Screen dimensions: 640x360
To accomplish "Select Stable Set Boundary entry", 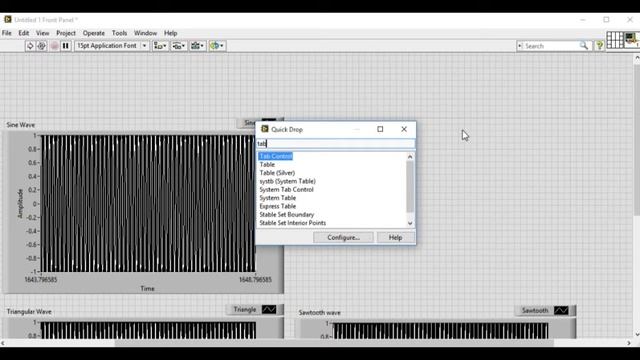I will 287,215.
